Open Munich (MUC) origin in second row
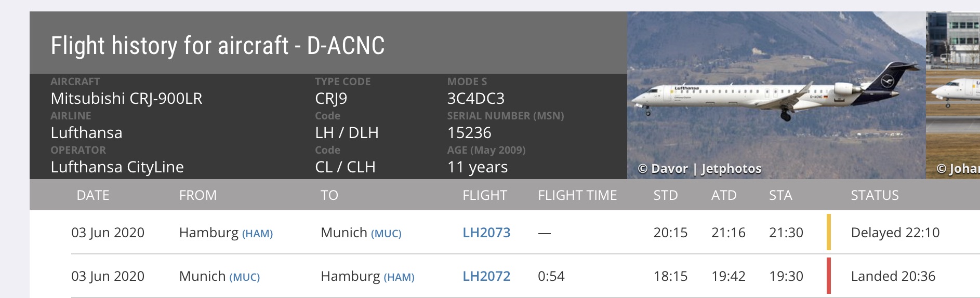Image resolution: width=980 pixels, height=298 pixels. coord(219,276)
